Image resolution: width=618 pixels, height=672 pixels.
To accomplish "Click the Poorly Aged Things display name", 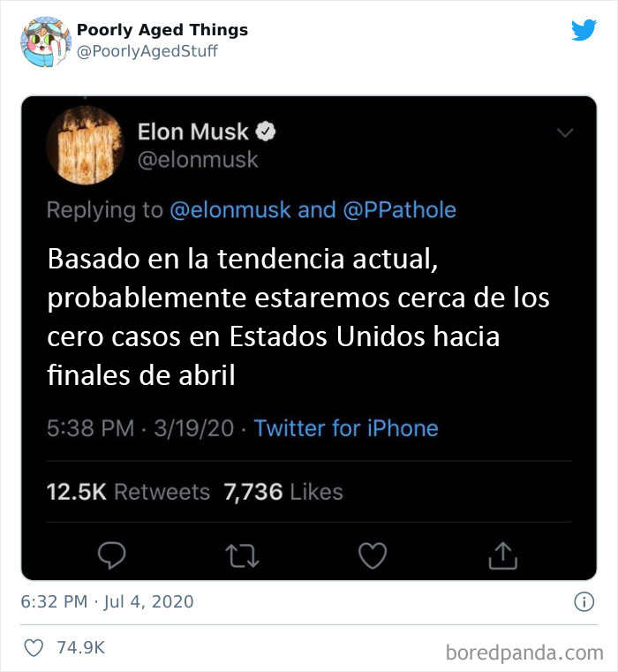I will (x=162, y=29).
